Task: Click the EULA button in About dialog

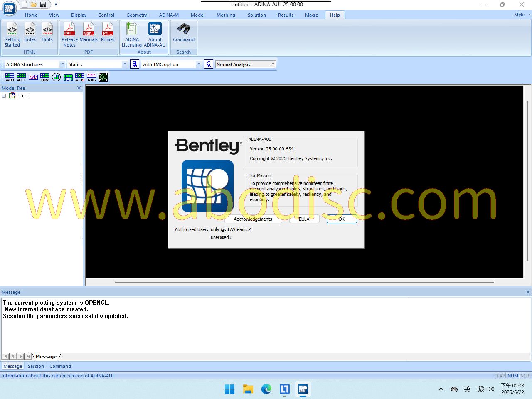Action: point(304,219)
